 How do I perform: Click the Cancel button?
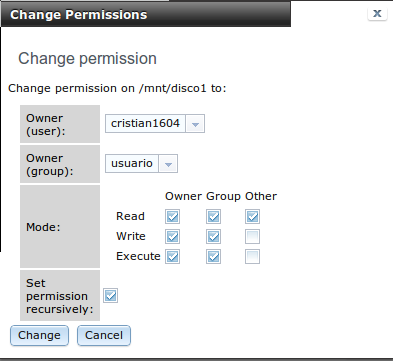pyautogui.click(x=104, y=335)
